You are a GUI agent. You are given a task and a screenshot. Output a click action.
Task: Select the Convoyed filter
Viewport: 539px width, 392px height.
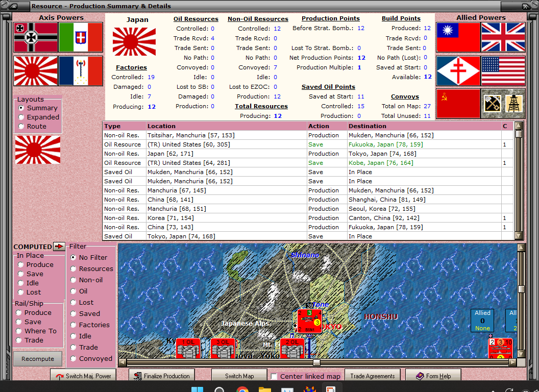73,359
